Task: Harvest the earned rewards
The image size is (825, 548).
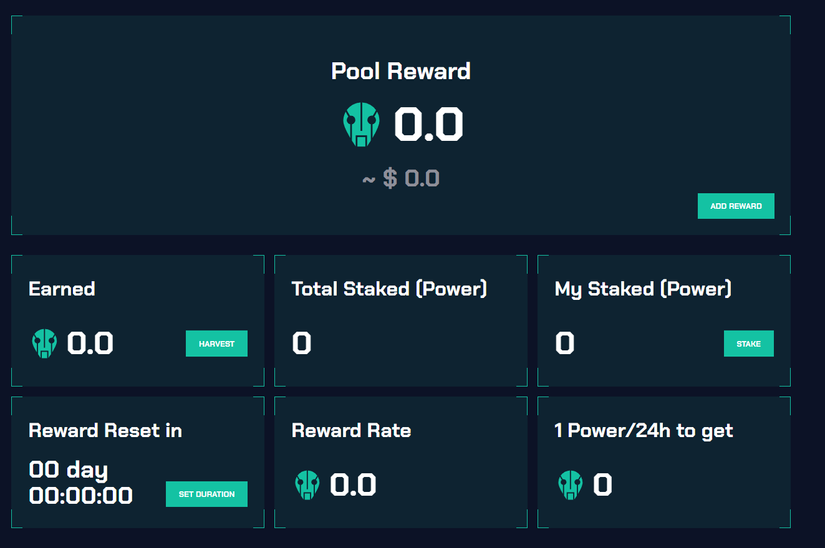Action: click(216, 344)
